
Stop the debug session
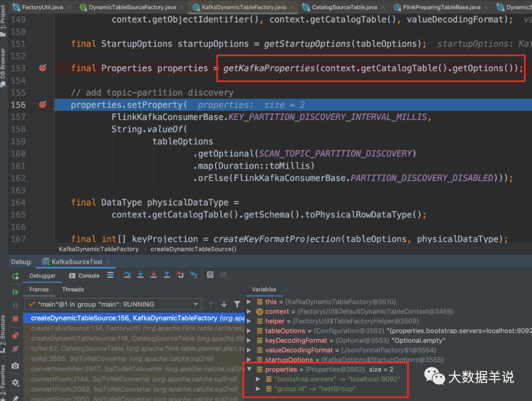point(15,319)
